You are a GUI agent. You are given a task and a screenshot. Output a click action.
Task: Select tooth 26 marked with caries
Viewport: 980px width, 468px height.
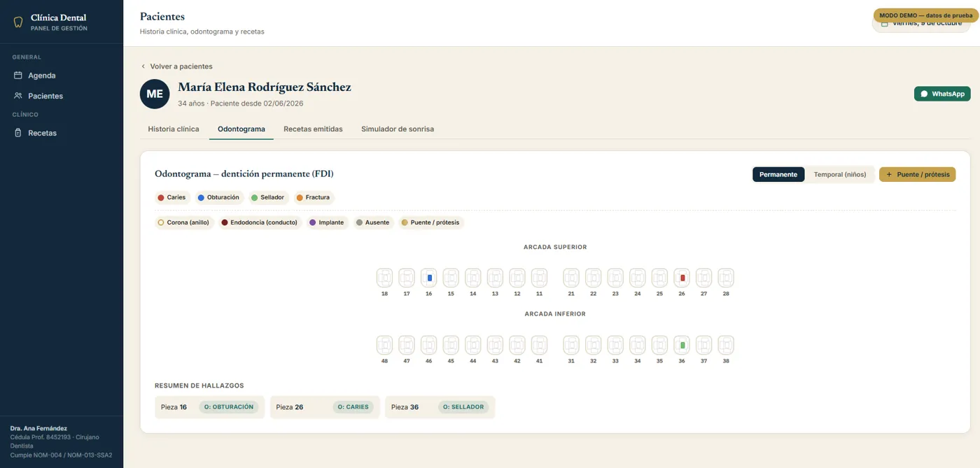(x=682, y=278)
